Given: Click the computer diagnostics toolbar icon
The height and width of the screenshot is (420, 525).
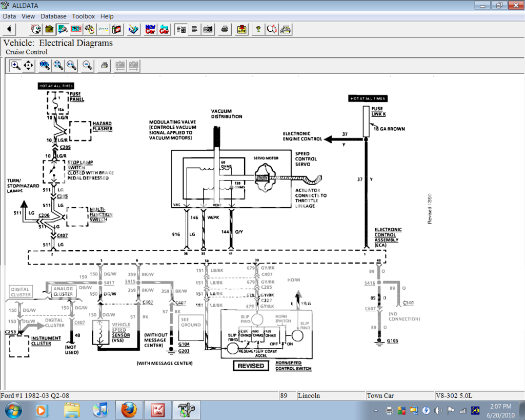Looking at the screenshot, I should [x=63, y=29].
